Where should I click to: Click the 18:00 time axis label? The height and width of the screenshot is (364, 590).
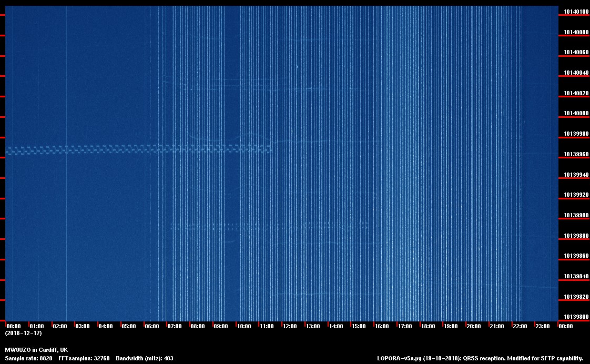(428, 326)
